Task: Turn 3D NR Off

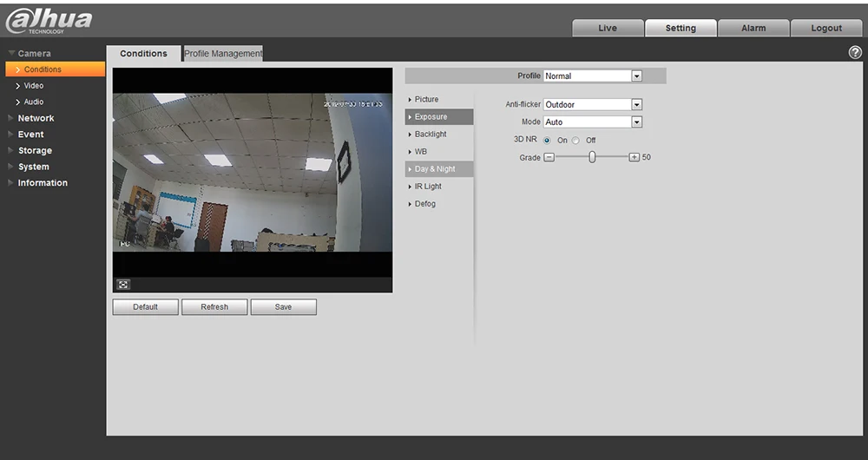Action: point(575,141)
